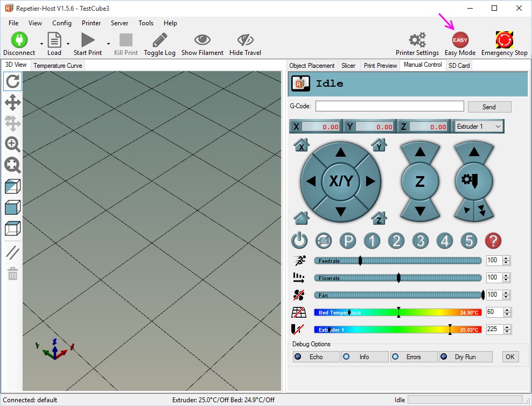Home the Z axis

[x=379, y=218]
